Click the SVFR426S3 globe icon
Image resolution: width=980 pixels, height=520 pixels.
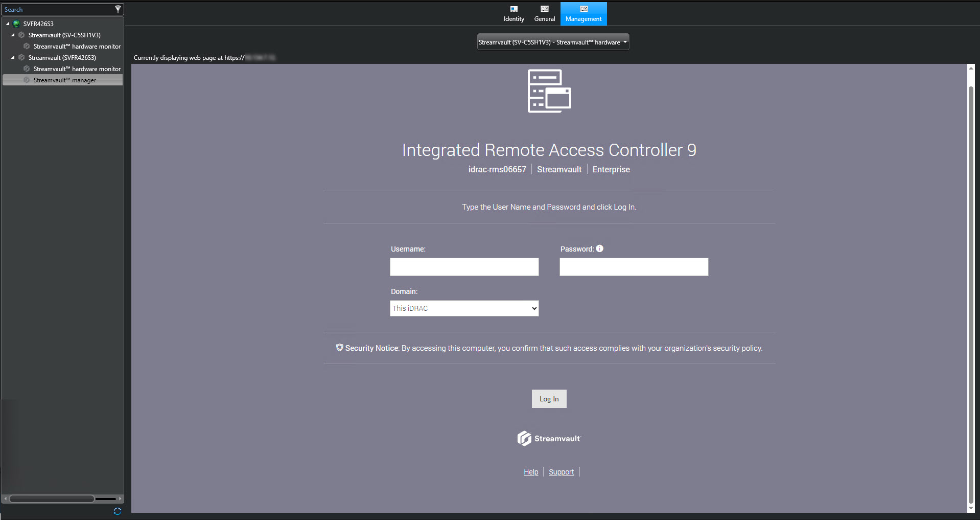coord(16,24)
